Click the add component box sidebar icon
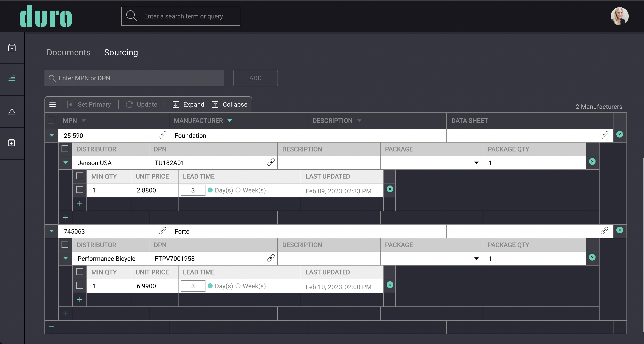The image size is (644, 344). [12, 47]
